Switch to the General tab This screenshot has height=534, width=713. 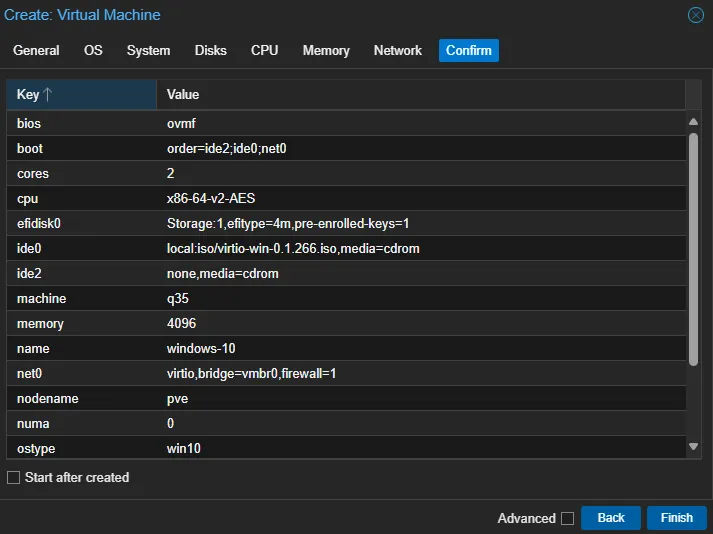coord(36,50)
